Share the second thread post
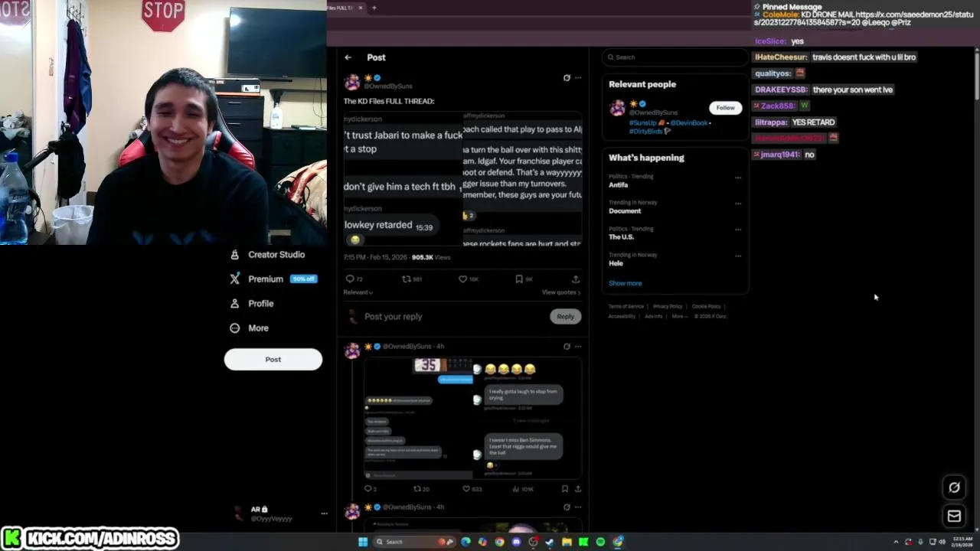Image resolution: width=980 pixels, height=551 pixels. pyautogui.click(x=578, y=489)
